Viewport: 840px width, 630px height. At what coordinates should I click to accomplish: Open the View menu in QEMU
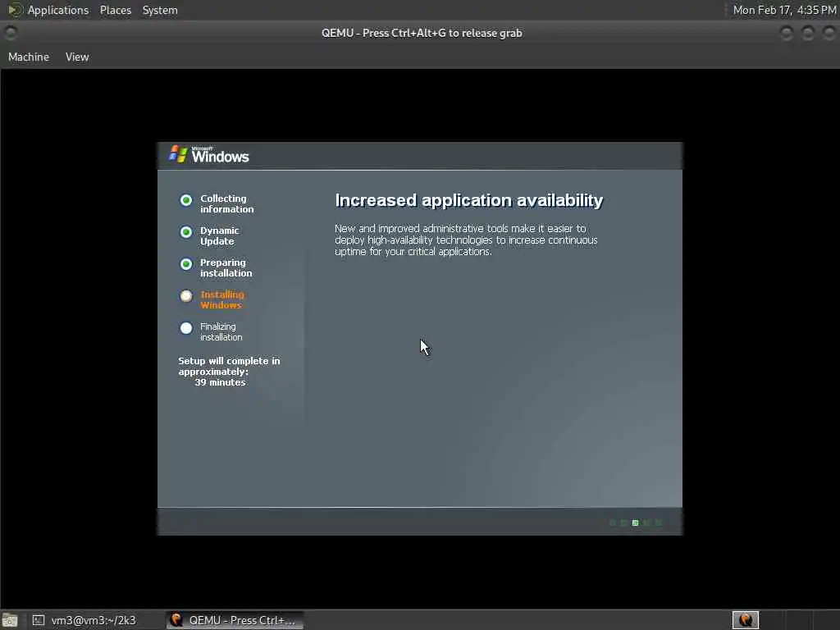pyautogui.click(x=77, y=57)
